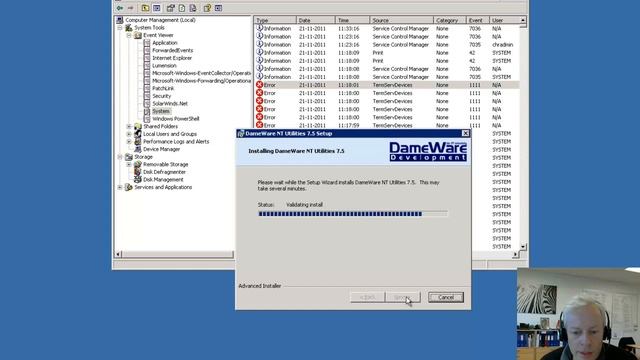Expand the Removable Storage node
Viewport: 640px width, 360px height.
(x=129, y=164)
